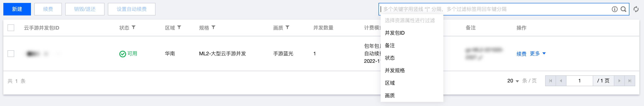Open the 20 条/页 page size dropdown
This screenshot has height=106, width=644.
513,81
